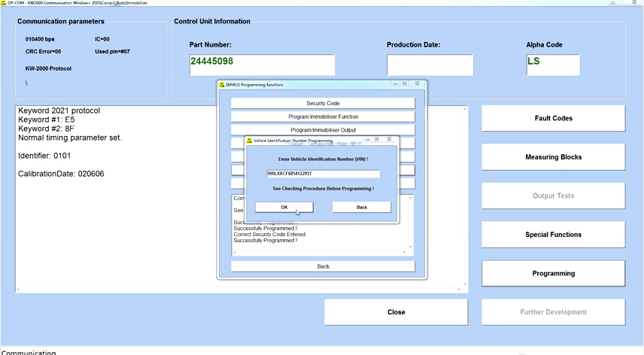Viewport: 644px width, 355px height.
Task: Click the 'Keyword 2021 protocol' log line
Action: (59, 111)
